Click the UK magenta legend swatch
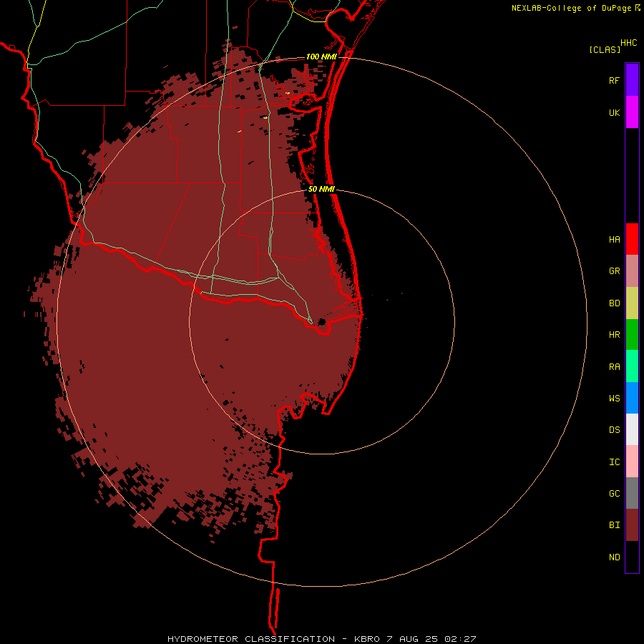The image size is (644, 644). (632, 112)
